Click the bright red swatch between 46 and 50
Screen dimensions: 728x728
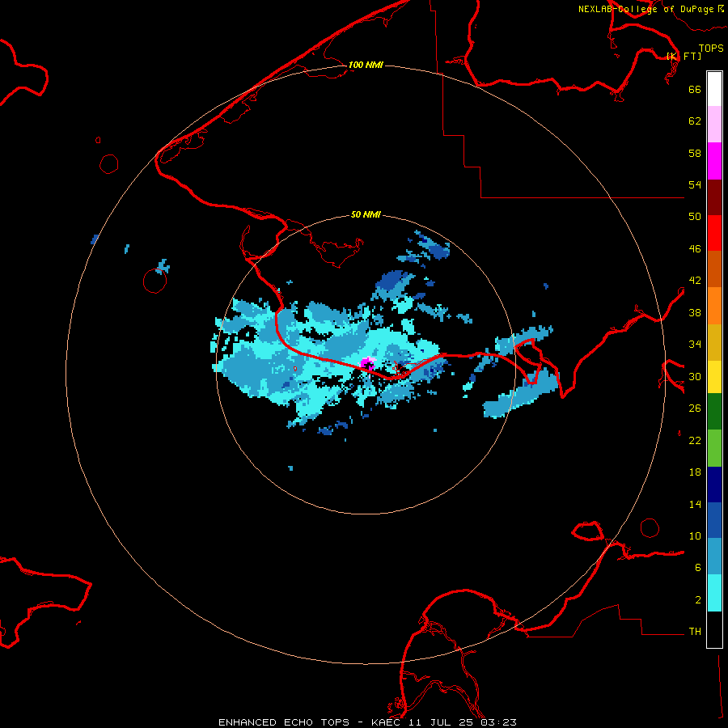[x=714, y=233]
